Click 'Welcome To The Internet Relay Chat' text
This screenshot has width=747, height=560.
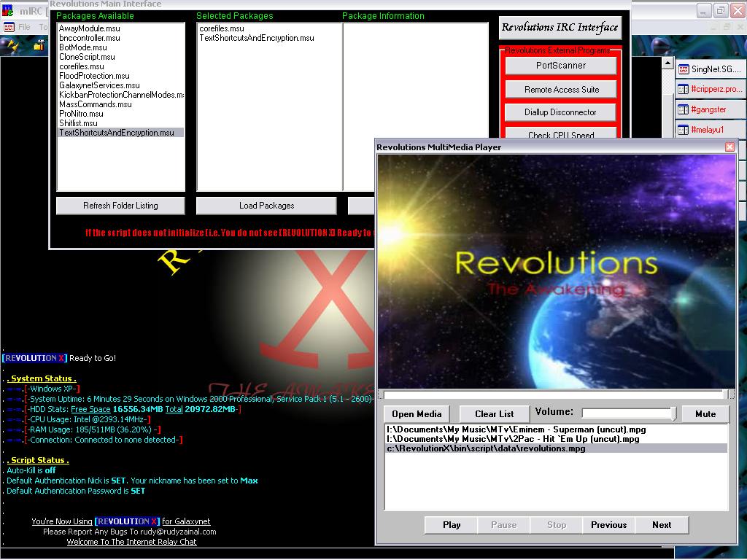point(131,542)
